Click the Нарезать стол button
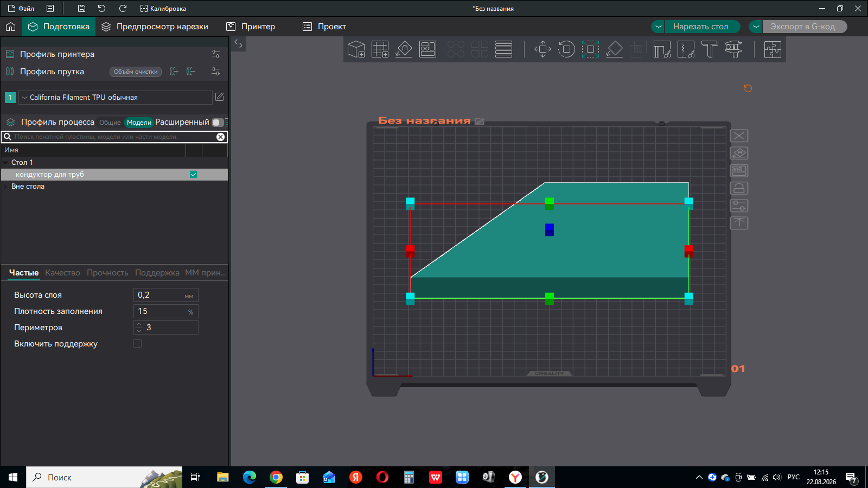 pos(701,27)
